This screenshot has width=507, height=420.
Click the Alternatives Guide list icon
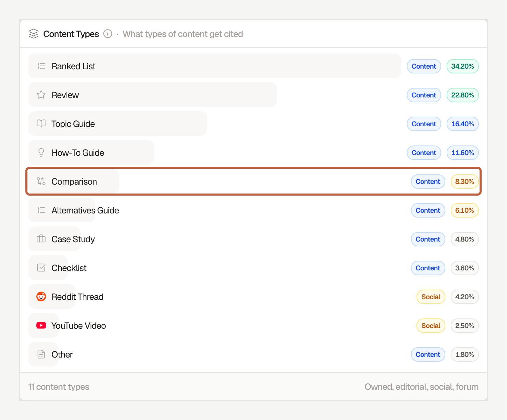click(41, 210)
